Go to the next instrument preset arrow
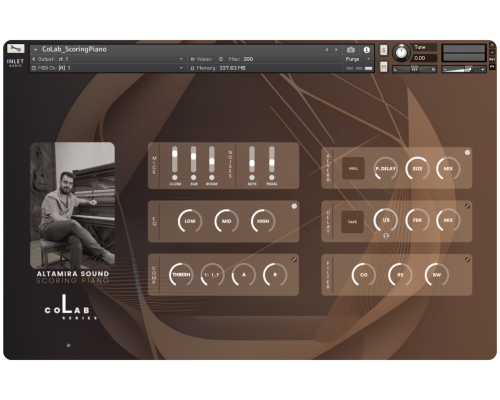 336,50
